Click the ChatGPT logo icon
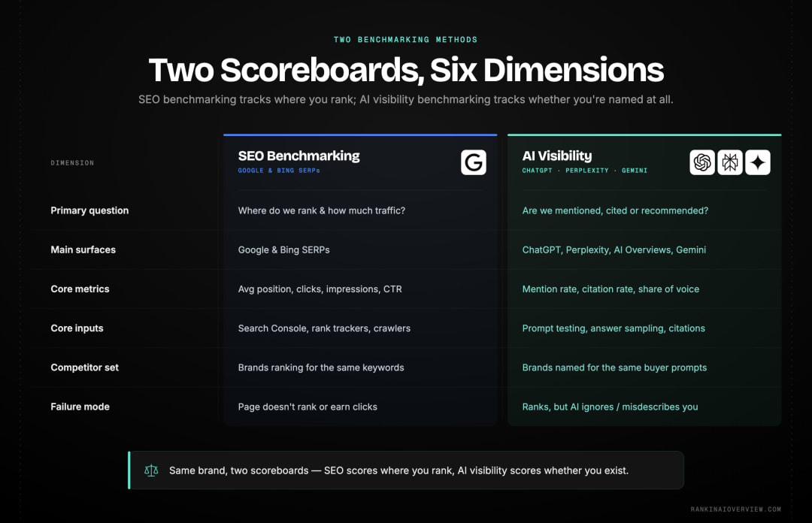This screenshot has height=523, width=812. tap(701, 162)
